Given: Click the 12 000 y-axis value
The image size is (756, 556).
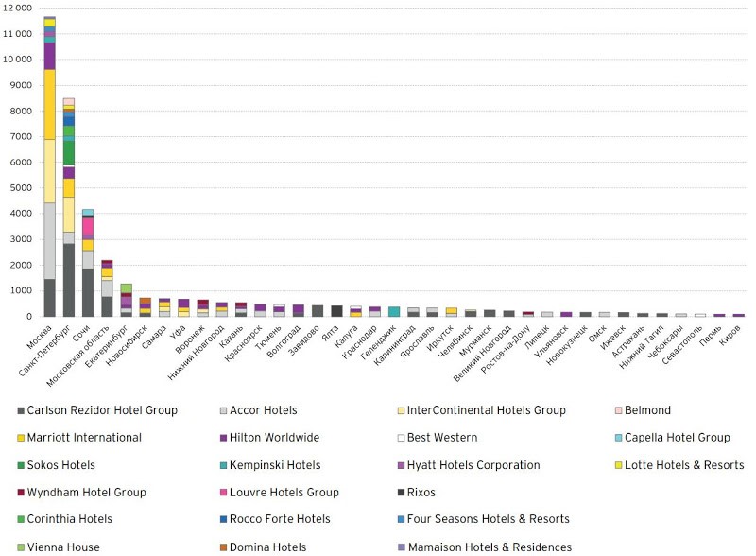Looking at the screenshot, I should pos(17,9).
